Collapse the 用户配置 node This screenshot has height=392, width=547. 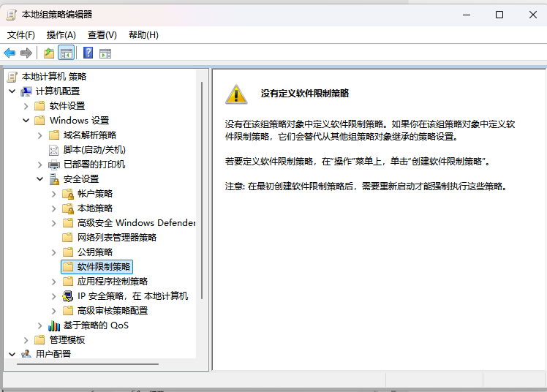[12, 354]
